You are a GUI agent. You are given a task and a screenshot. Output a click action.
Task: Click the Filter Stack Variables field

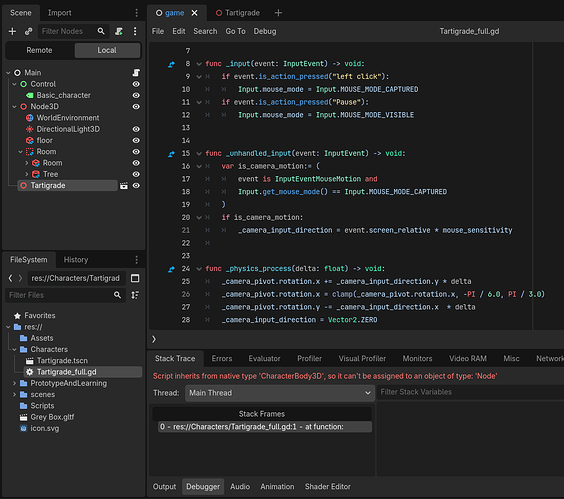coord(470,392)
